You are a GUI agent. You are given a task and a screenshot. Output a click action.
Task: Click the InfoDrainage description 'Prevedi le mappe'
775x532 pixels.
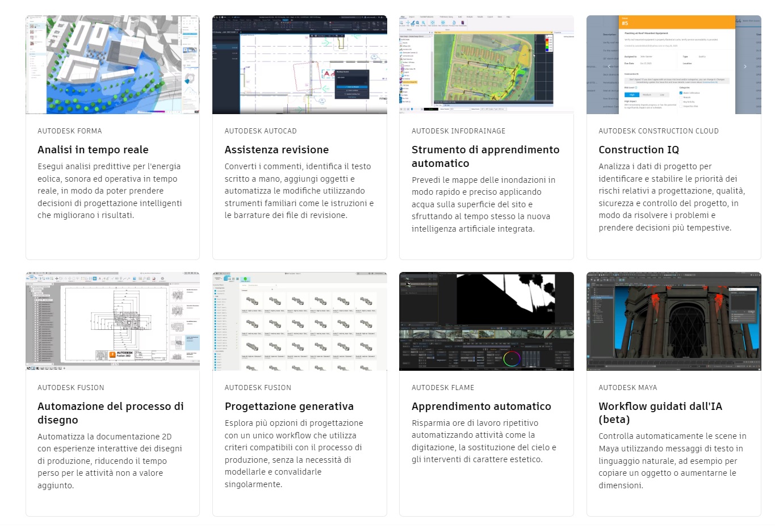tap(484, 204)
